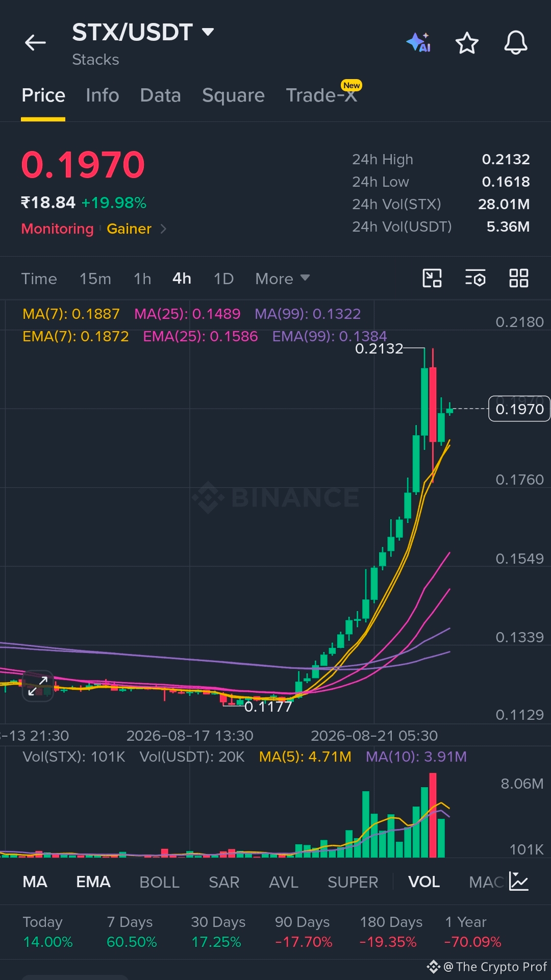Screen dimensions: 551x980
Task: Open the picture-in-picture chart icon
Action: [432, 279]
